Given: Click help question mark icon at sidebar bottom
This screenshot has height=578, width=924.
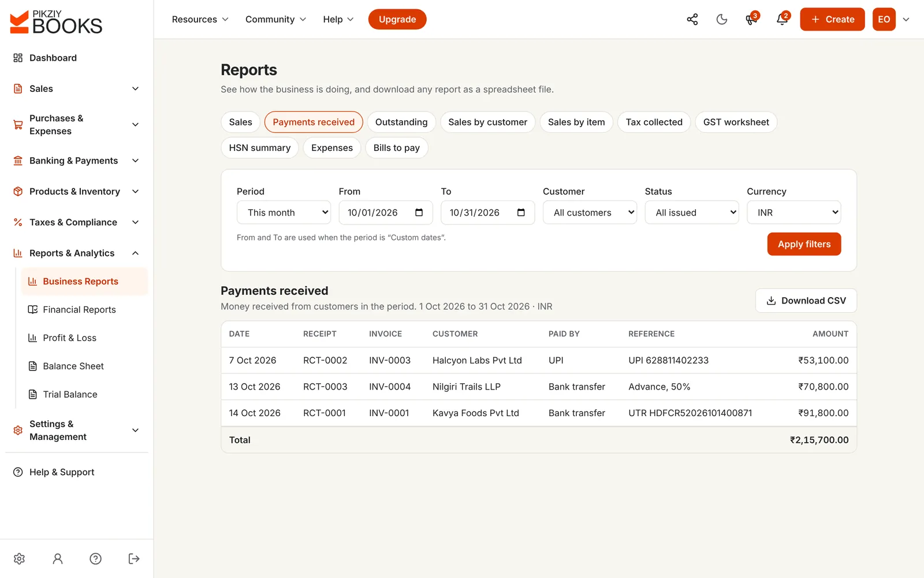Looking at the screenshot, I should tap(96, 558).
